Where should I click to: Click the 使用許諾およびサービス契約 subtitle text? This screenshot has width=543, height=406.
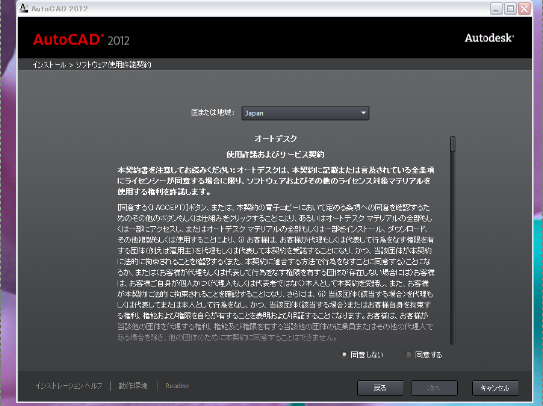tap(275, 155)
